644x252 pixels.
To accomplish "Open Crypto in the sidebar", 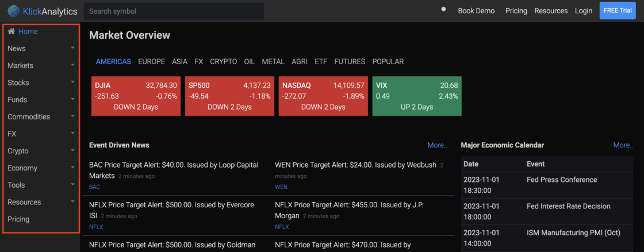I will pos(18,151).
